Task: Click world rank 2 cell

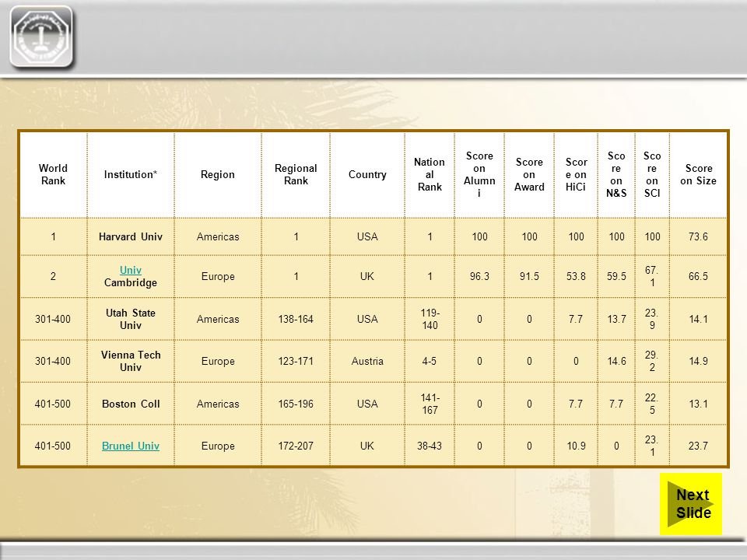Action: pyautogui.click(x=54, y=276)
